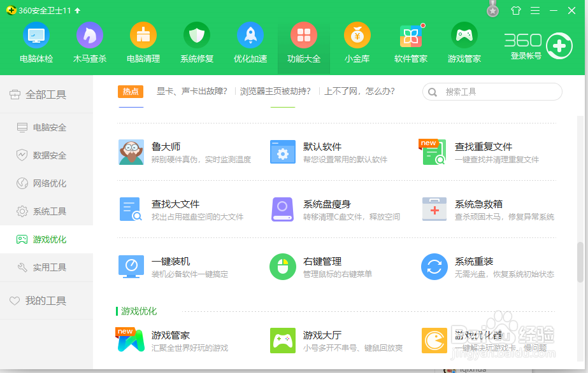The image size is (588, 373).
Task: Click hot topic 上不了网,怎么办?
Action: click(x=359, y=91)
